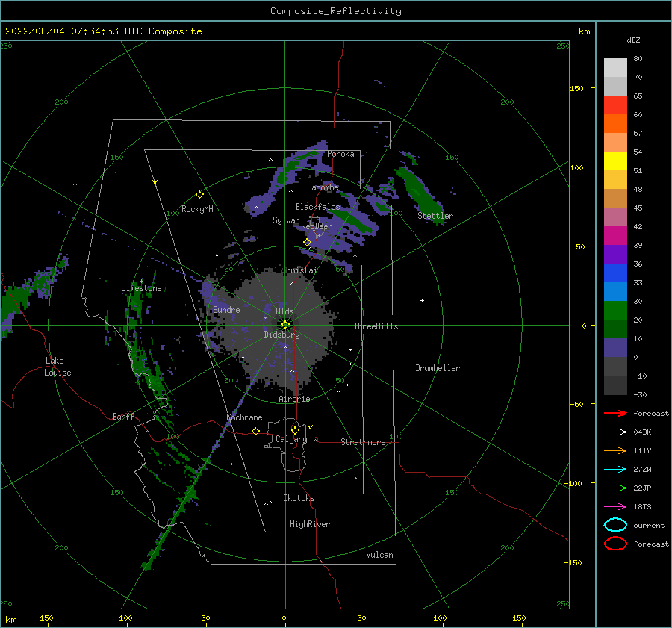Click the Airdrie town label

coord(294,399)
